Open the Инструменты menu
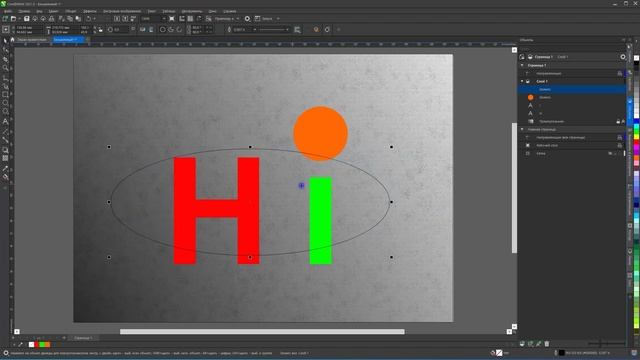This screenshot has width=640, height=360. 191,11
